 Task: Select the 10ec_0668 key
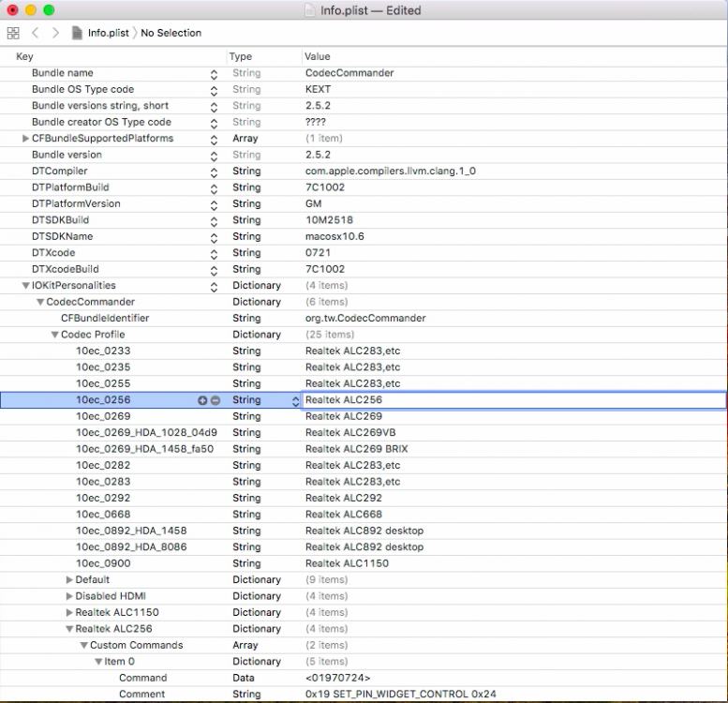point(103,515)
